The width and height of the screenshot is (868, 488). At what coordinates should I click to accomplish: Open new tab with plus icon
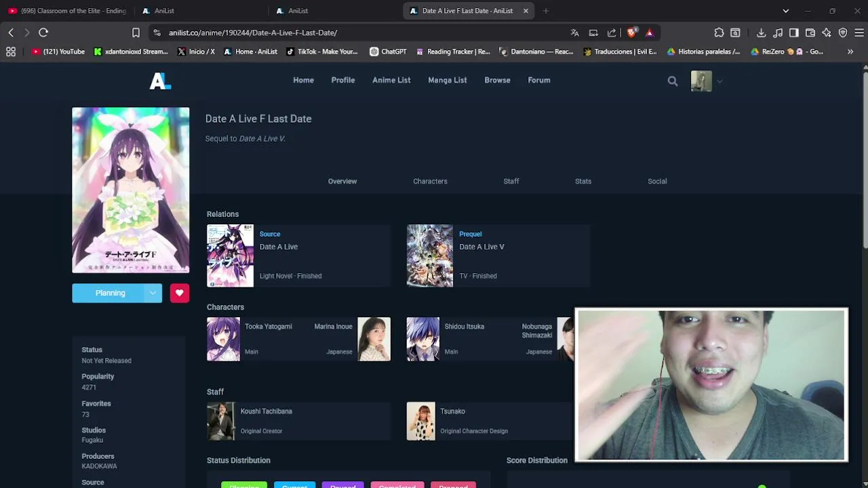546,11
